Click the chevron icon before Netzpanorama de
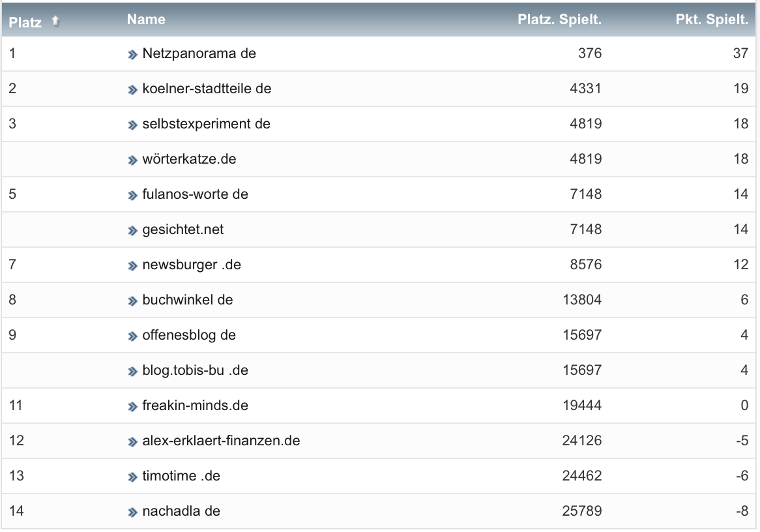 [x=133, y=55]
